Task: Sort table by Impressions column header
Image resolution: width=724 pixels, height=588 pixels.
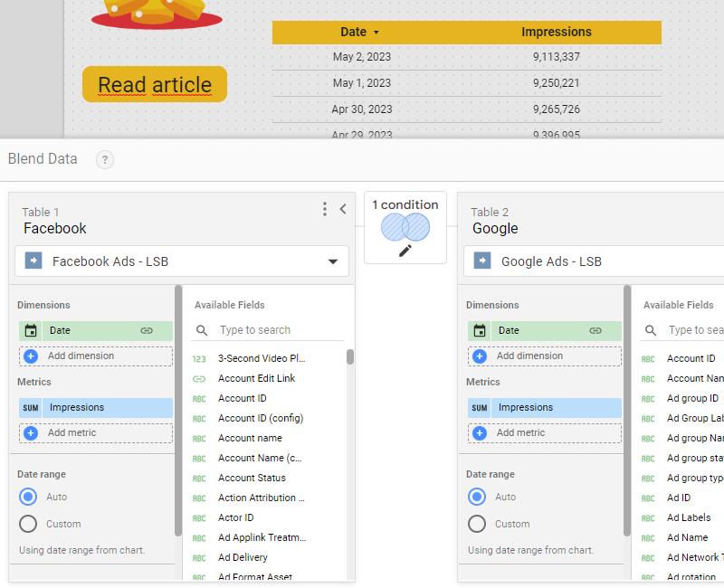Action: pos(556,32)
